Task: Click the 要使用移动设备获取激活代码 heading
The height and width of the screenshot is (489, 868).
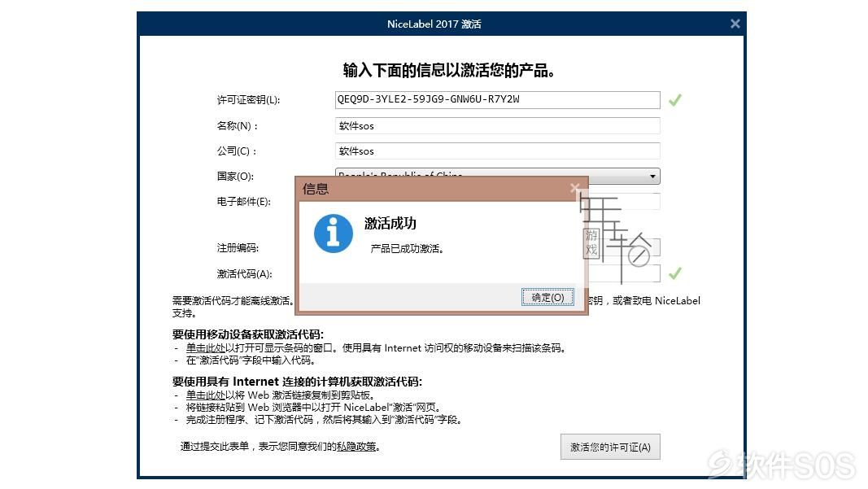Action: 248,334
